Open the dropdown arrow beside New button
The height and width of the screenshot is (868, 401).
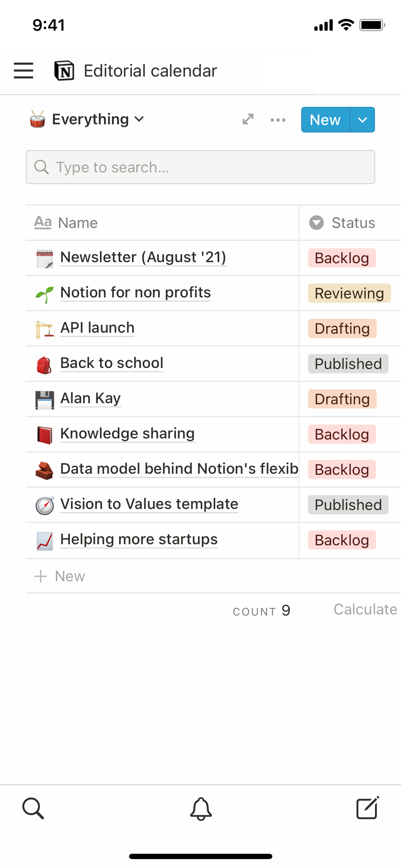362,120
